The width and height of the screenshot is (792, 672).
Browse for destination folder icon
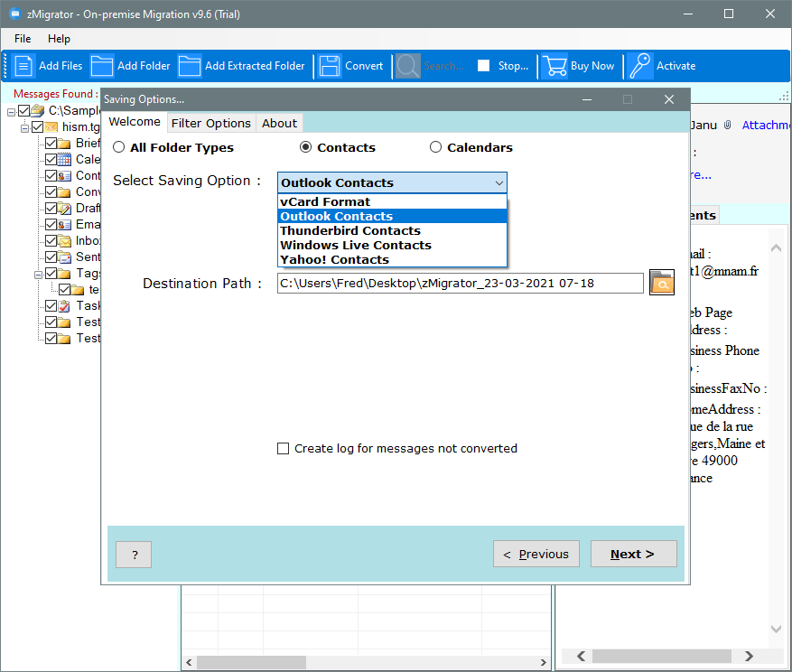click(x=662, y=283)
